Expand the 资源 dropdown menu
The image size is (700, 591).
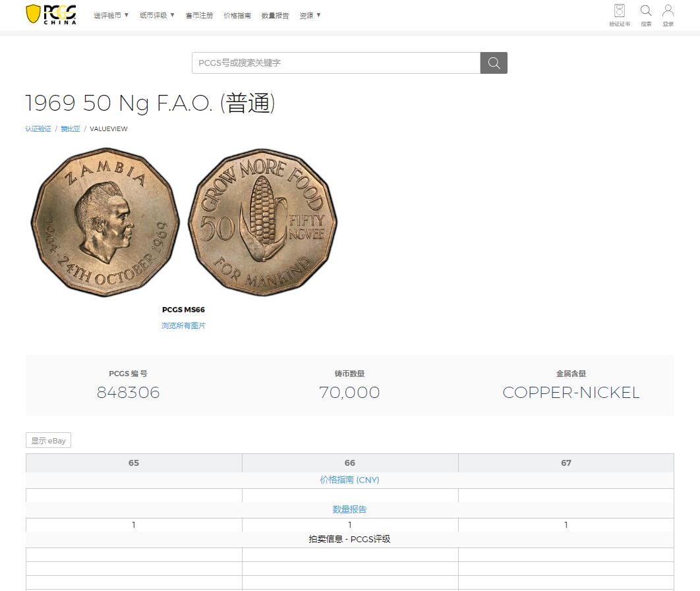tap(310, 16)
